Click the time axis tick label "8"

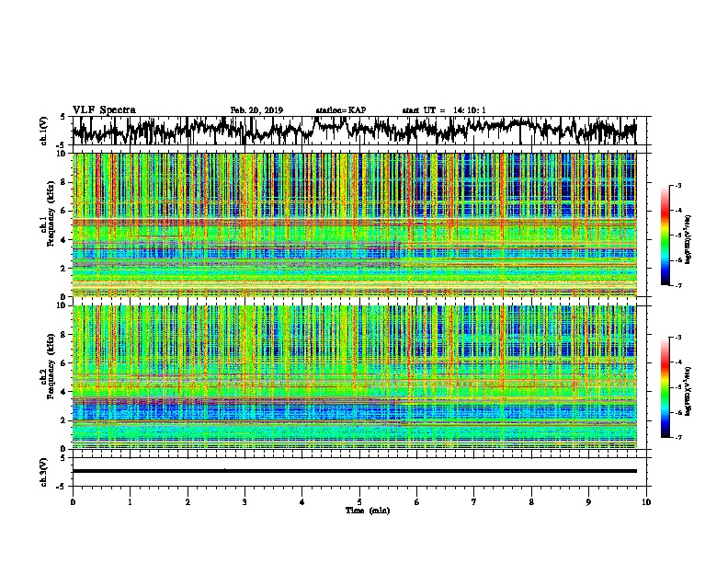coord(531,502)
